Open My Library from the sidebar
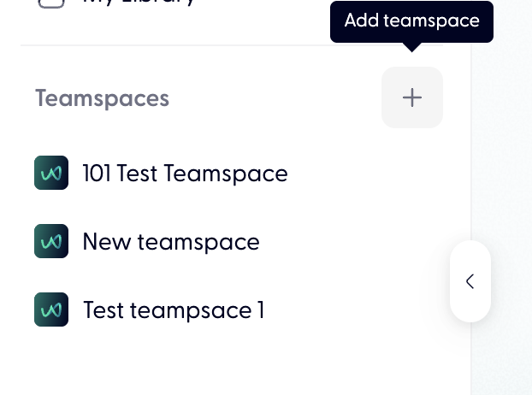532x395 pixels. (139, 3)
